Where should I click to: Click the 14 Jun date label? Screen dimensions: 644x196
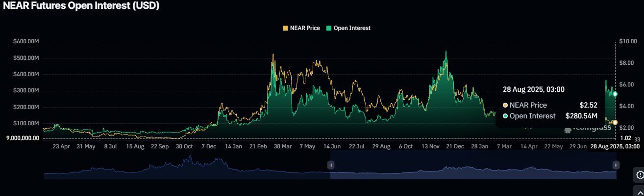pyautogui.click(x=332, y=146)
